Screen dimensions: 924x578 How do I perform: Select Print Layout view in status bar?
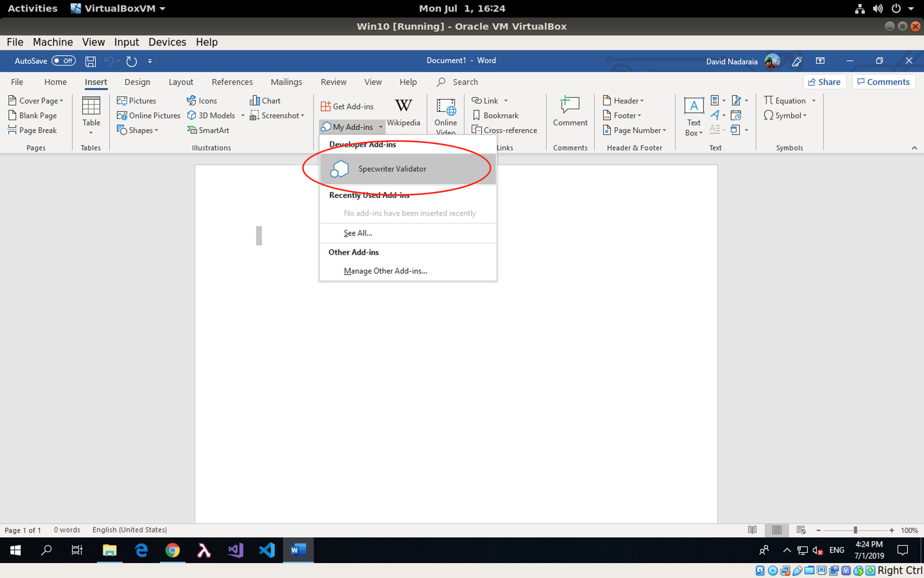coord(777,530)
